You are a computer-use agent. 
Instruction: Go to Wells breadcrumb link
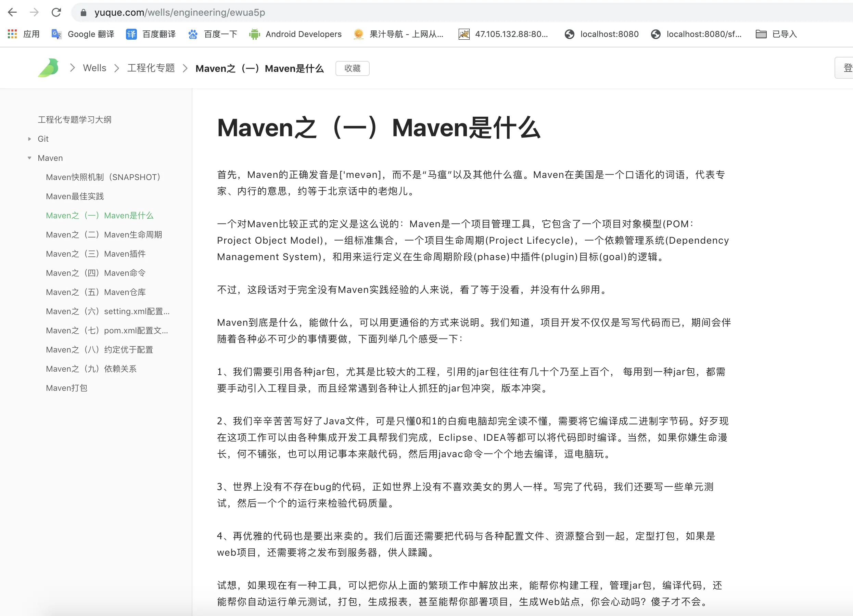[x=94, y=68]
